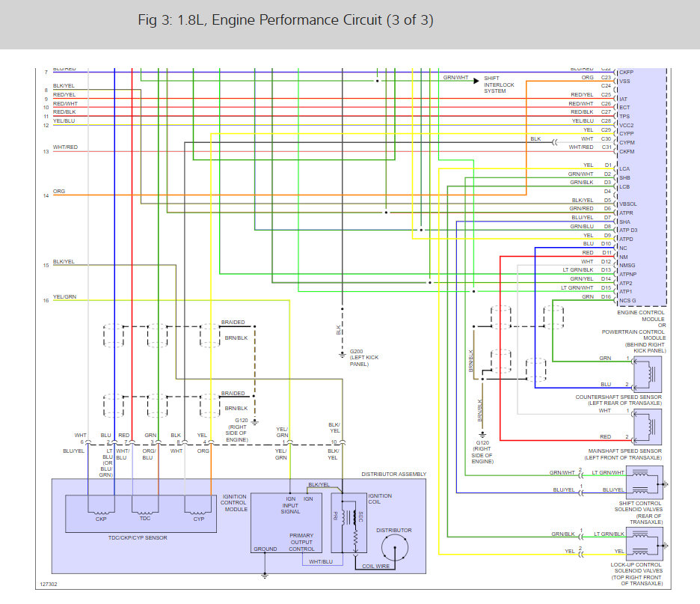
Task: Click the diagram number '127302'
Action: point(48,584)
